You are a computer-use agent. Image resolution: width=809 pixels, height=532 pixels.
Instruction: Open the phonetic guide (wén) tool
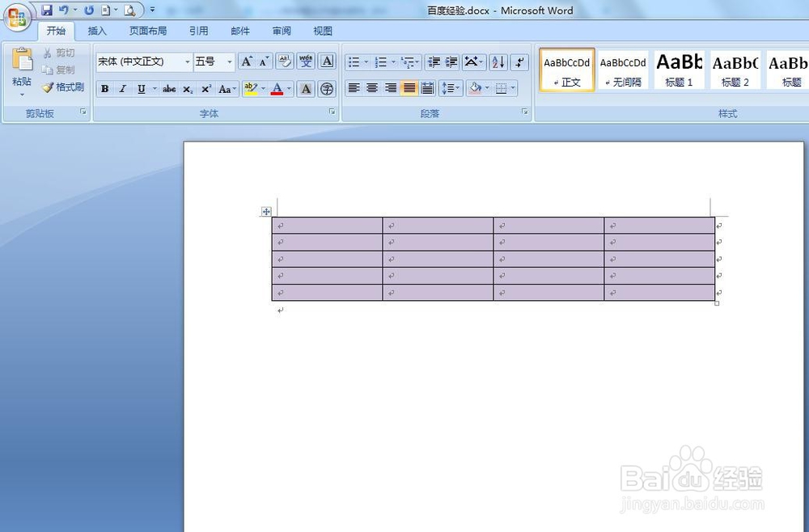pyautogui.click(x=306, y=61)
